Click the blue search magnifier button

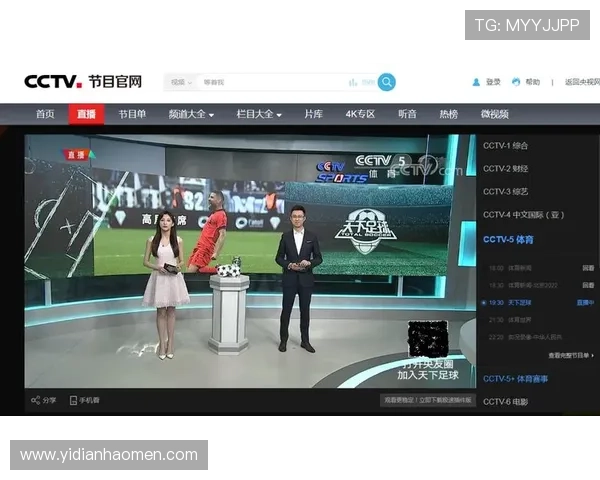click(386, 82)
